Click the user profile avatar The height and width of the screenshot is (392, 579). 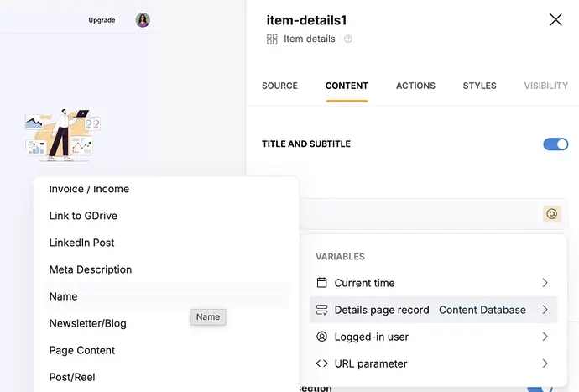click(x=143, y=20)
